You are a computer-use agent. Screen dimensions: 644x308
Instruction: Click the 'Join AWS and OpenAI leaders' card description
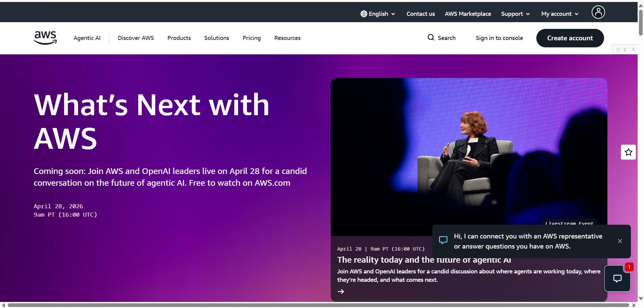[469, 275]
